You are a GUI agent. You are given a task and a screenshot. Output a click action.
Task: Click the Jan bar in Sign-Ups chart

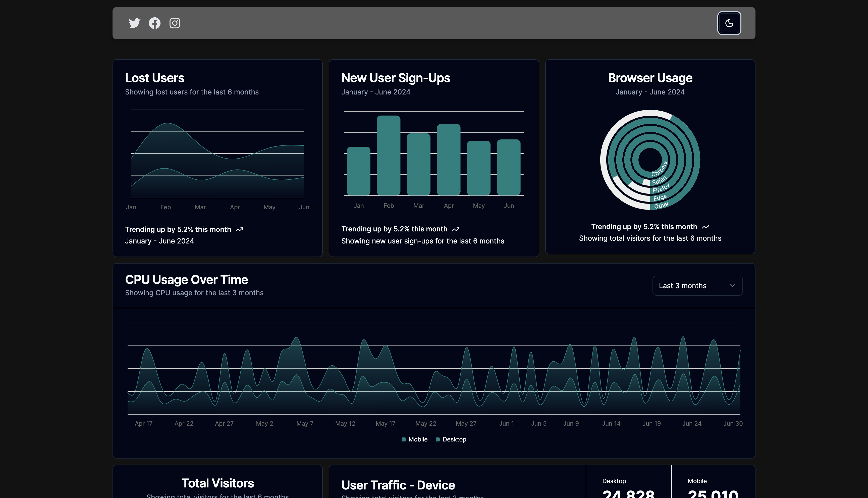(x=358, y=171)
